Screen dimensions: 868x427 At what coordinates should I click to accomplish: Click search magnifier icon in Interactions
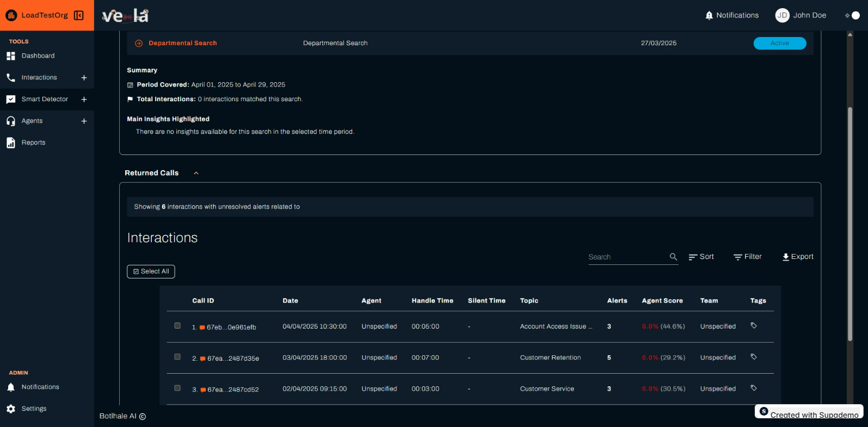[x=673, y=257]
